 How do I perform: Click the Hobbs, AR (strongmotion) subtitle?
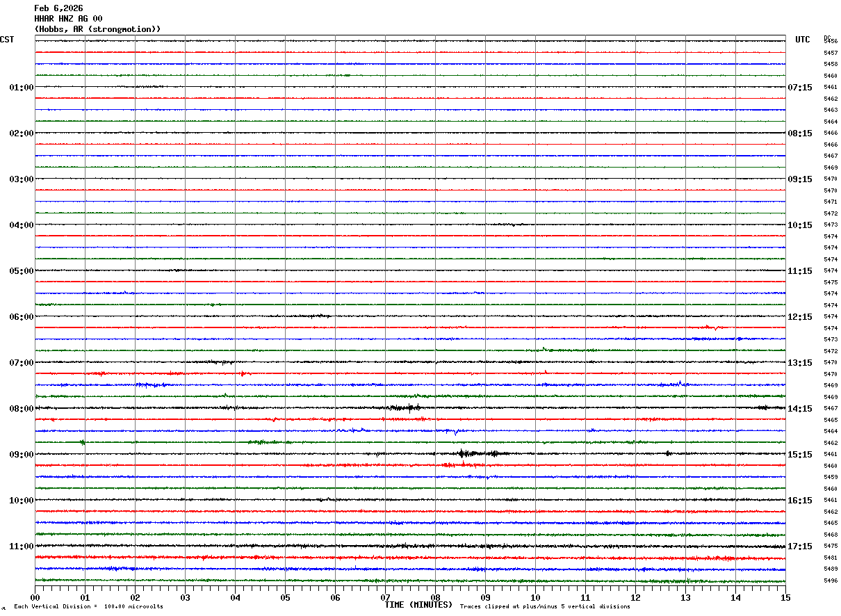tap(97, 29)
